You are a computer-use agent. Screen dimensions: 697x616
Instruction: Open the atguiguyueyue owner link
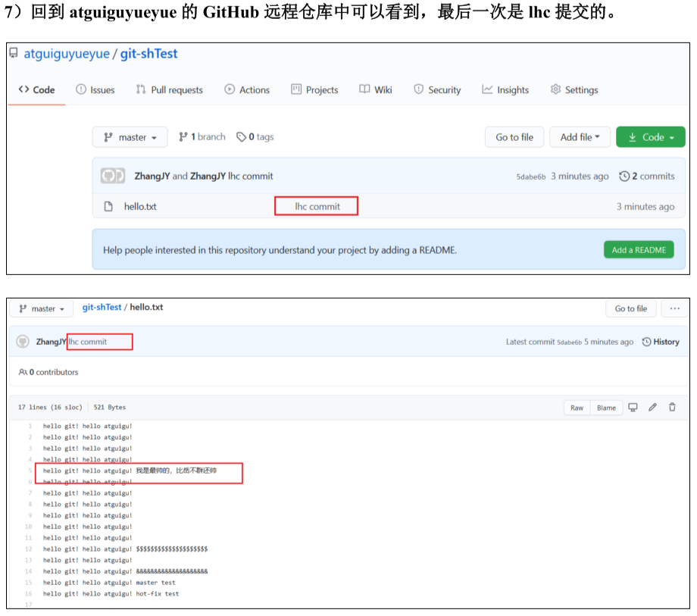pos(67,54)
